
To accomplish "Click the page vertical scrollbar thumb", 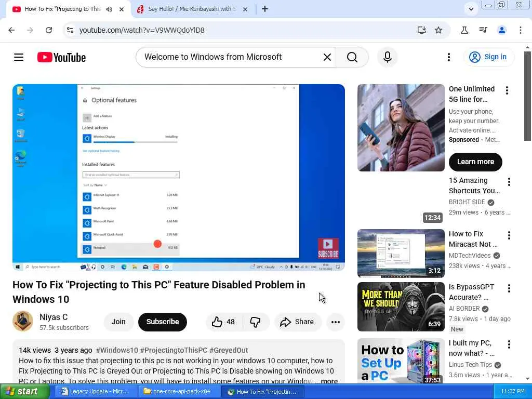I will tap(527, 96).
